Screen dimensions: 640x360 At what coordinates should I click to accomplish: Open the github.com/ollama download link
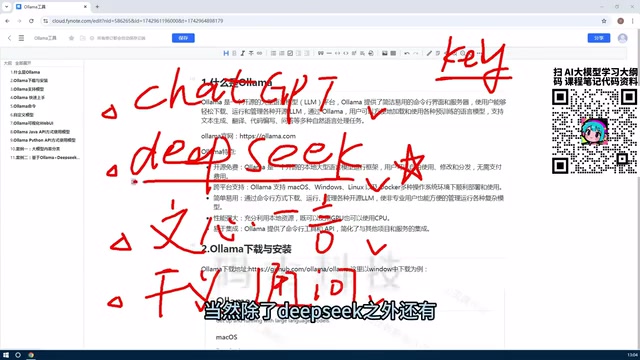298,269
